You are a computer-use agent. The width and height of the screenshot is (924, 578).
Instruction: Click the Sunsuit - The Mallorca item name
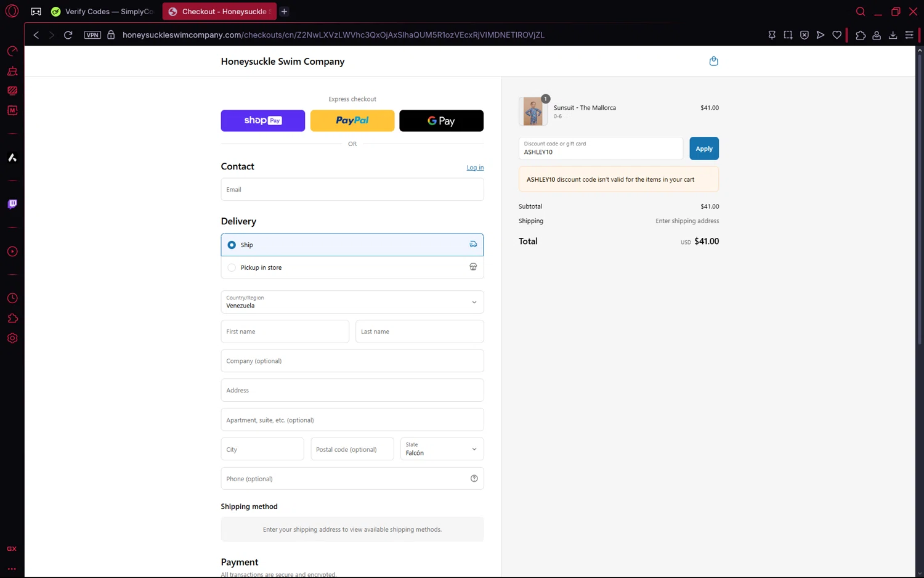pyautogui.click(x=585, y=108)
